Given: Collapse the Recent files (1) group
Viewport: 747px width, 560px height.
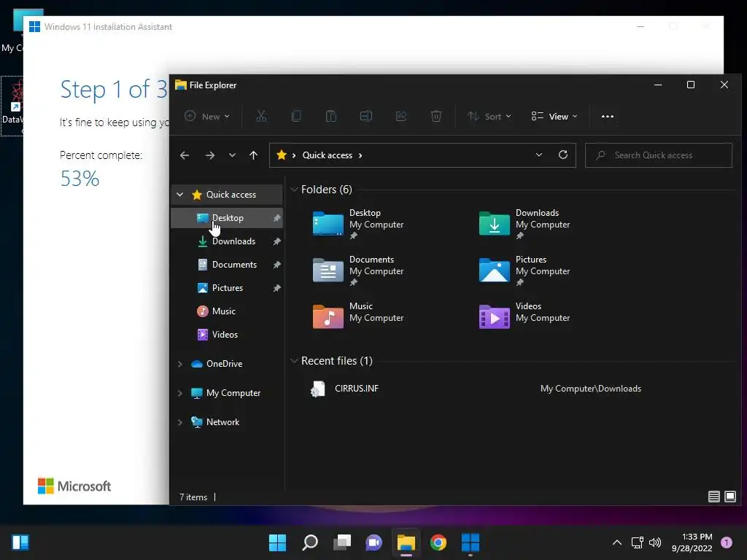Looking at the screenshot, I should pos(294,361).
